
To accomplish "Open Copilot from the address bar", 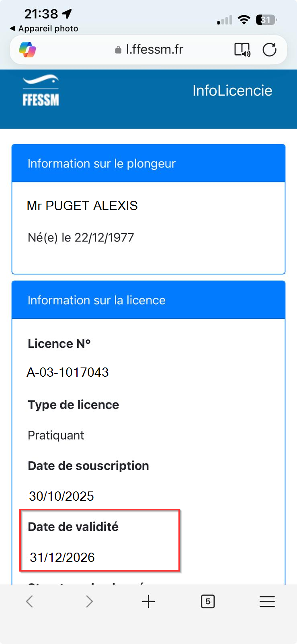I will 27,50.
